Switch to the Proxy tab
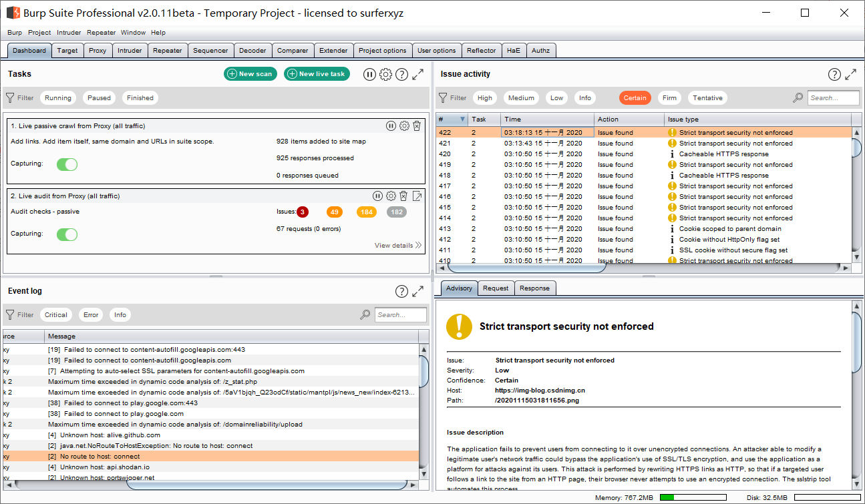 point(98,50)
